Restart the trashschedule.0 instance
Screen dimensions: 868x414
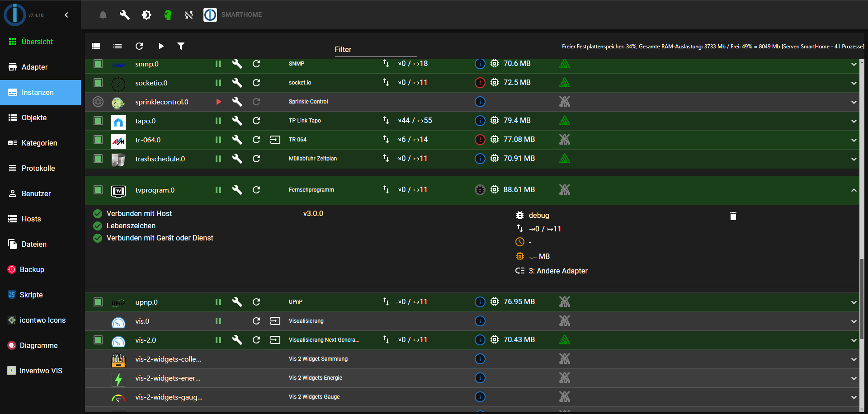pos(256,159)
